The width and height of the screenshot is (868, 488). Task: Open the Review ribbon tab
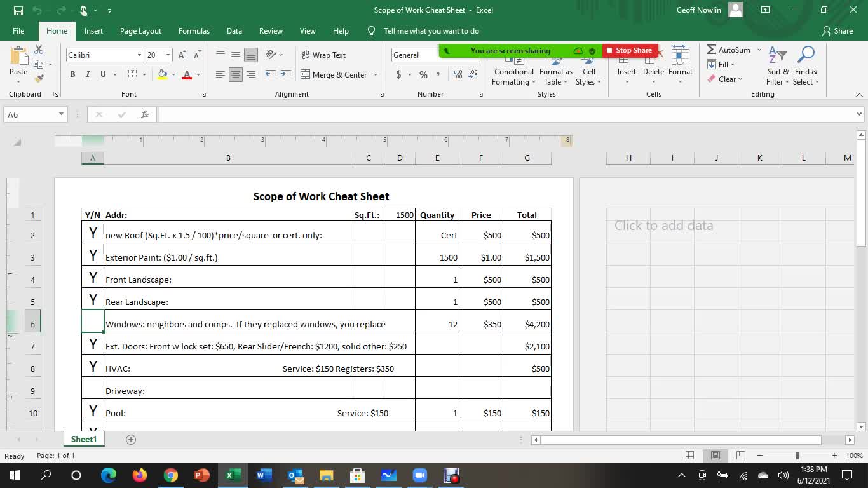point(271,31)
